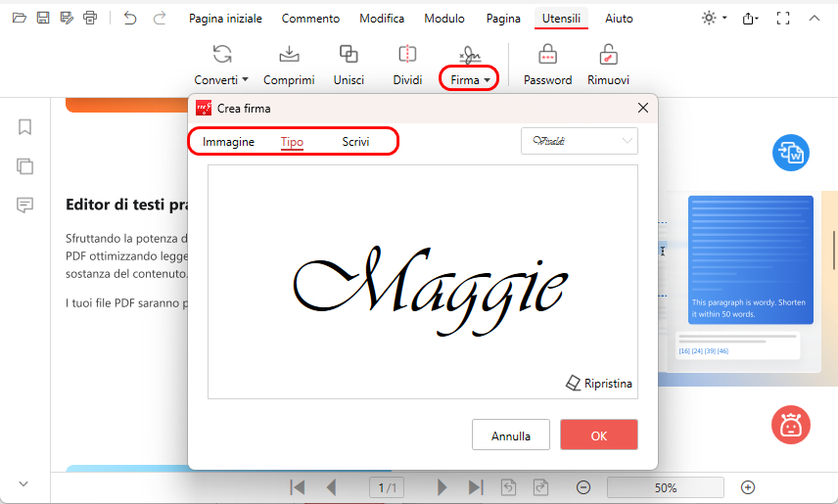Open the comments sidebar panel
The height and width of the screenshot is (504, 838).
click(24, 205)
